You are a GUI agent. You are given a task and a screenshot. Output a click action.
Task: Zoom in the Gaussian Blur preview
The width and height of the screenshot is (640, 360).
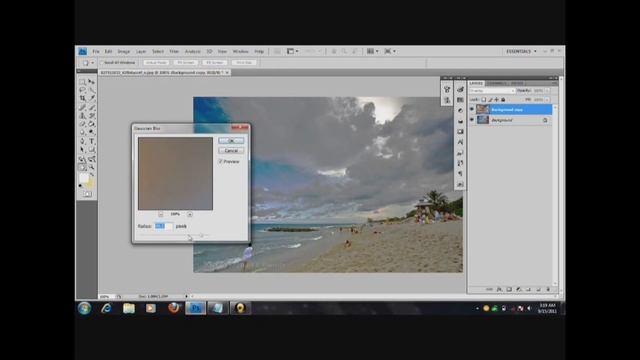click(190, 214)
